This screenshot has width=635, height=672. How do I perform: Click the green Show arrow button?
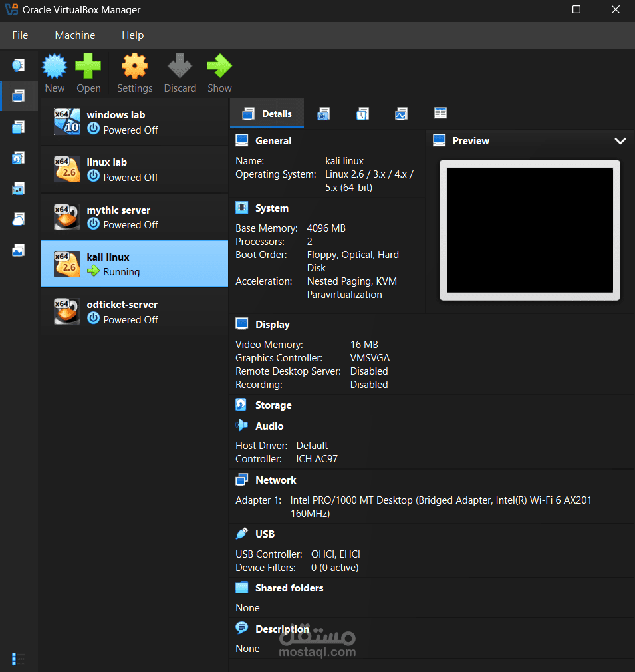click(x=219, y=73)
